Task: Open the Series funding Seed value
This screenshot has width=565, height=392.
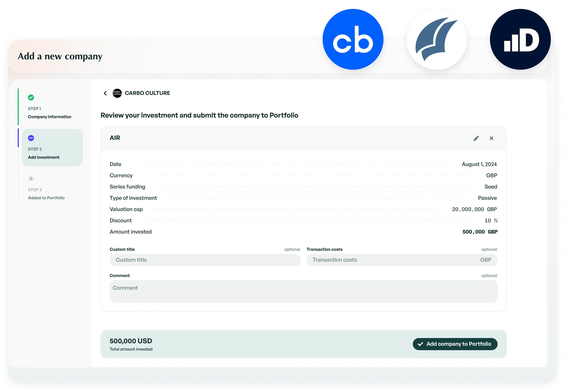Action: tap(491, 187)
